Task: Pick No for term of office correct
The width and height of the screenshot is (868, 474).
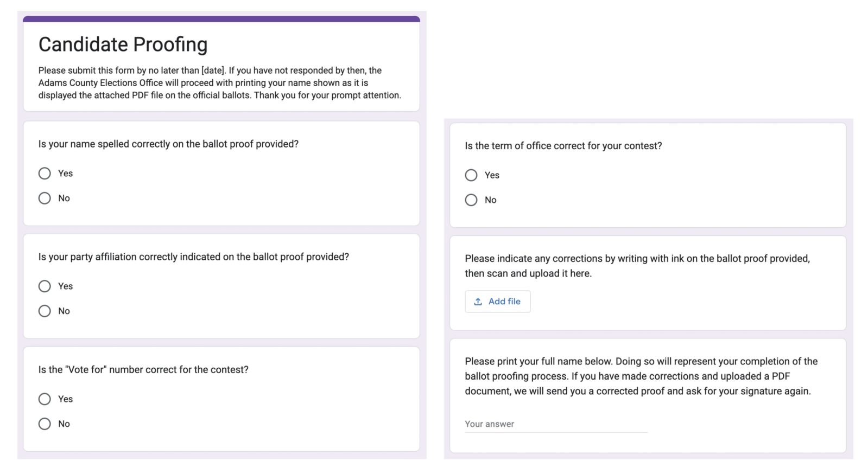Action: click(x=471, y=200)
